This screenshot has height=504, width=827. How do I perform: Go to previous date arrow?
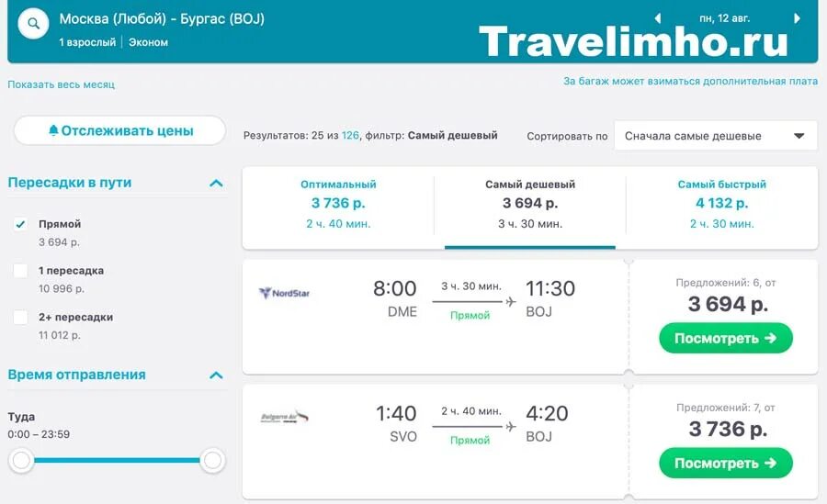658,18
